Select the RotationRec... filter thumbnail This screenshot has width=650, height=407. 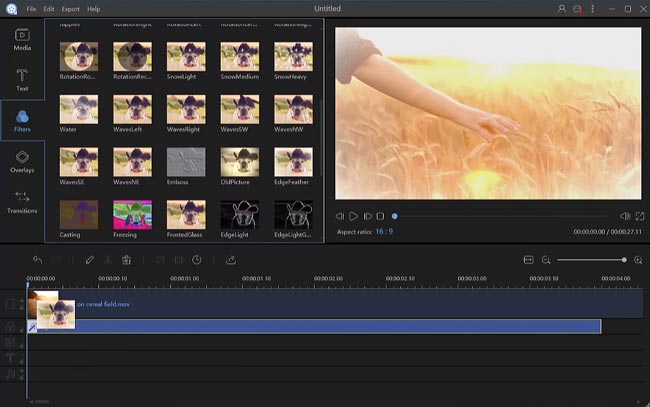(133, 56)
